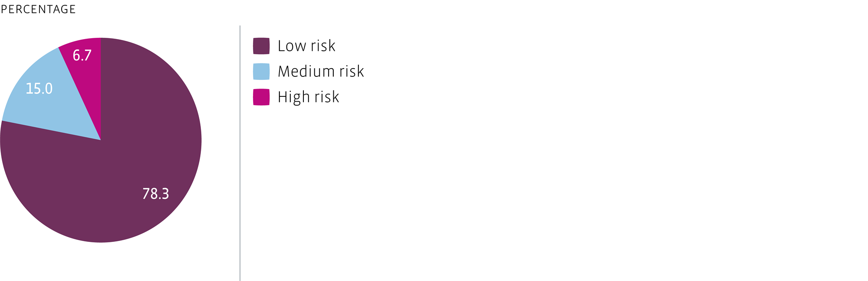Pick the magenta High risk legend swatch
This screenshot has height=281, width=868.
tap(261, 97)
